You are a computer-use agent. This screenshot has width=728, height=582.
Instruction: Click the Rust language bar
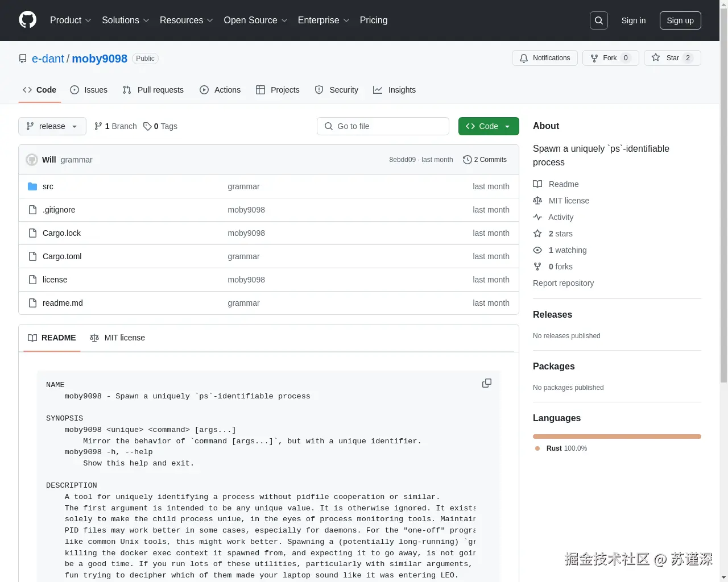click(617, 436)
